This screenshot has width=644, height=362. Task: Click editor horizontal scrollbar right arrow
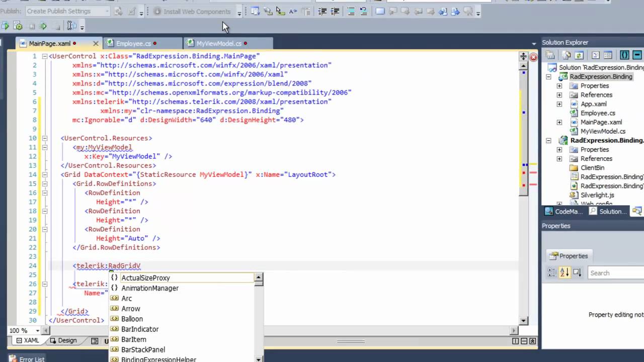coord(514,330)
